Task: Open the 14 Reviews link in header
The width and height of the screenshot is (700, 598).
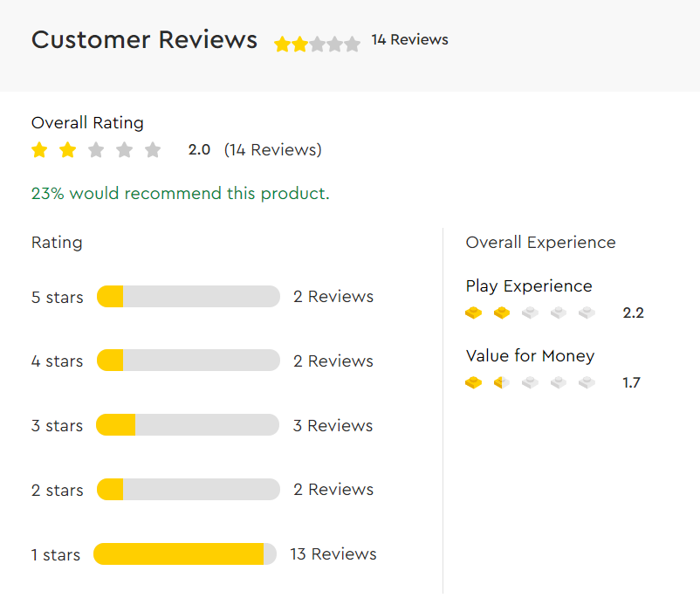Action: (x=410, y=40)
